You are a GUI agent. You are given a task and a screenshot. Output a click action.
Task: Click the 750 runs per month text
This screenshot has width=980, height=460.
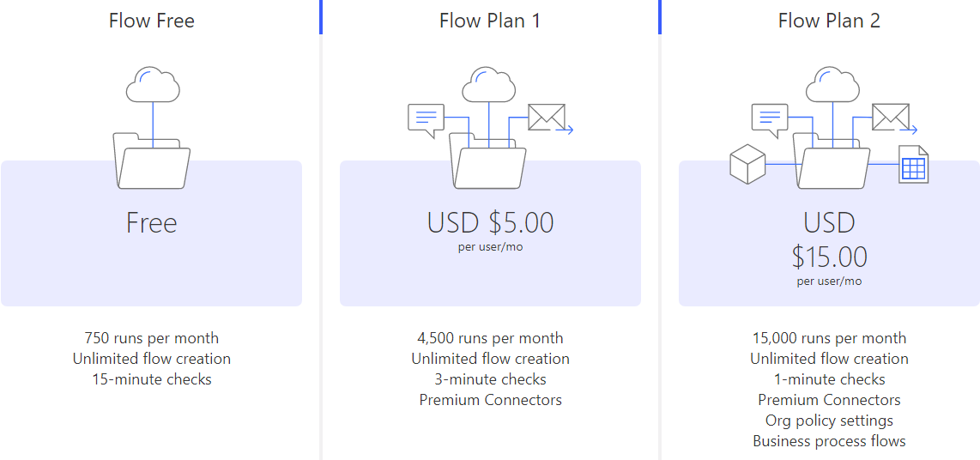tap(152, 338)
